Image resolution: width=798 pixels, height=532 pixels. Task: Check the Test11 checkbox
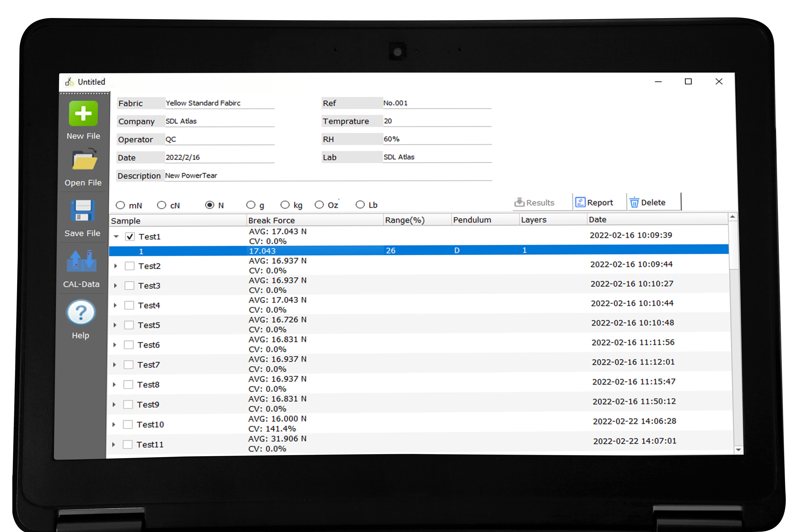[128, 444]
